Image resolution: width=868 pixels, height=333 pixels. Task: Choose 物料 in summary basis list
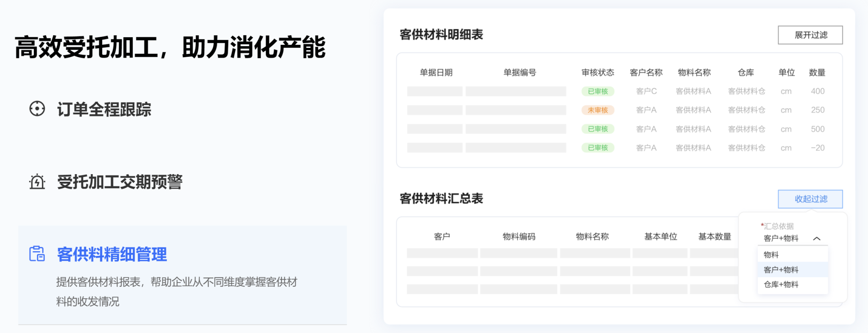pos(771,255)
